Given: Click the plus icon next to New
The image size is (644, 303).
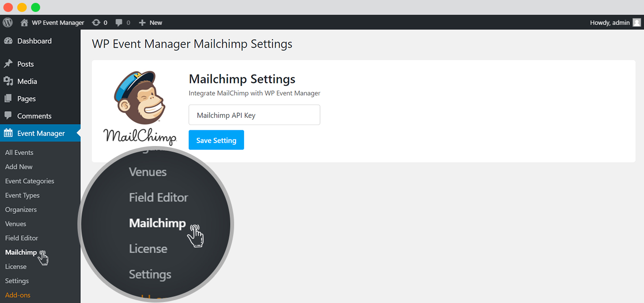Looking at the screenshot, I should [142, 22].
